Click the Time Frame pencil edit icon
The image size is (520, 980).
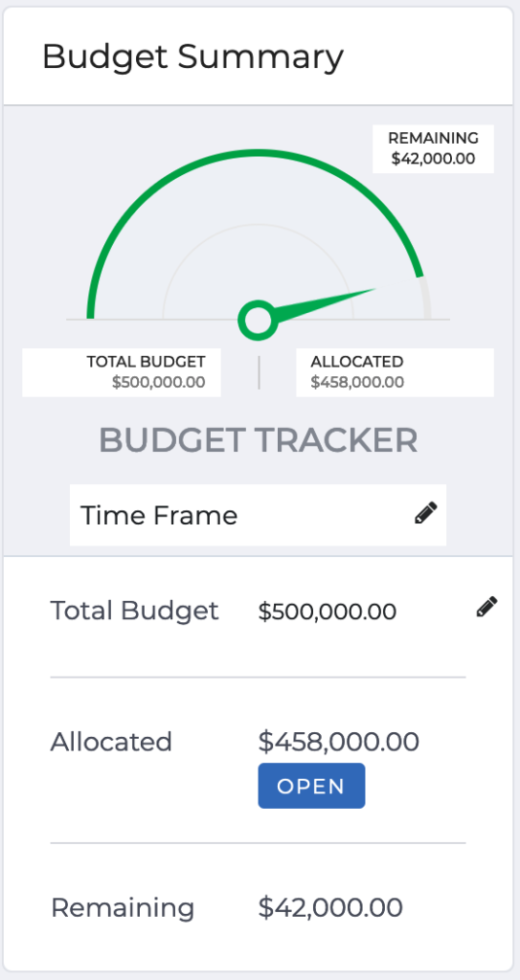pos(426,513)
